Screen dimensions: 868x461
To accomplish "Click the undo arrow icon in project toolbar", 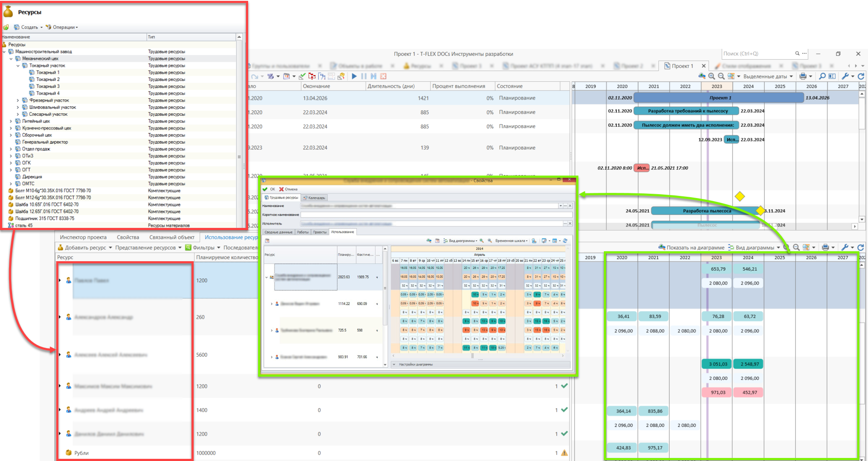I will 255,77.
